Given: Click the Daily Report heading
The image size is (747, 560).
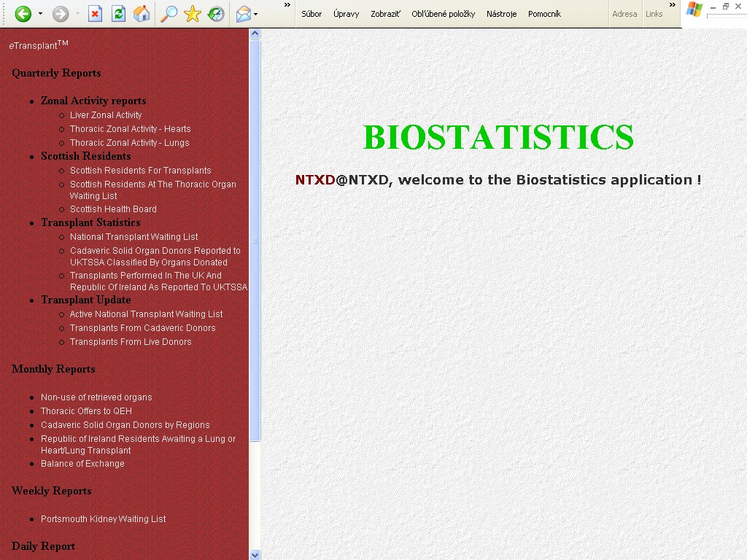Looking at the screenshot, I should (x=43, y=546).
